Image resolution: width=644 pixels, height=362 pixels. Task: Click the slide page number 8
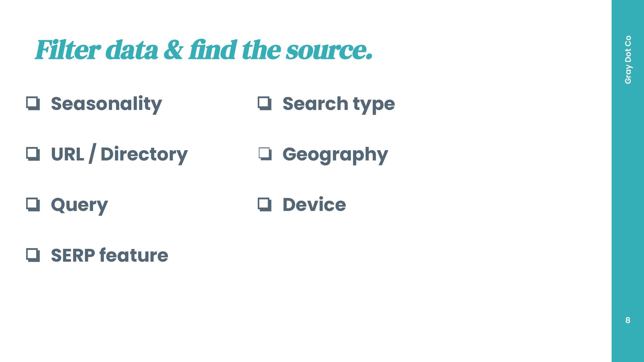(x=628, y=320)
